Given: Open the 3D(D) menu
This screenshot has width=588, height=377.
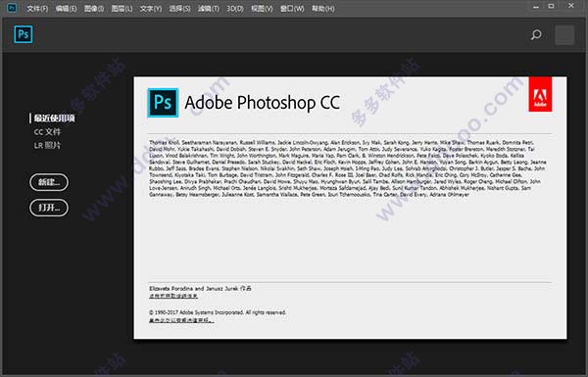Looking at the screenshot, I should [235, 8].
